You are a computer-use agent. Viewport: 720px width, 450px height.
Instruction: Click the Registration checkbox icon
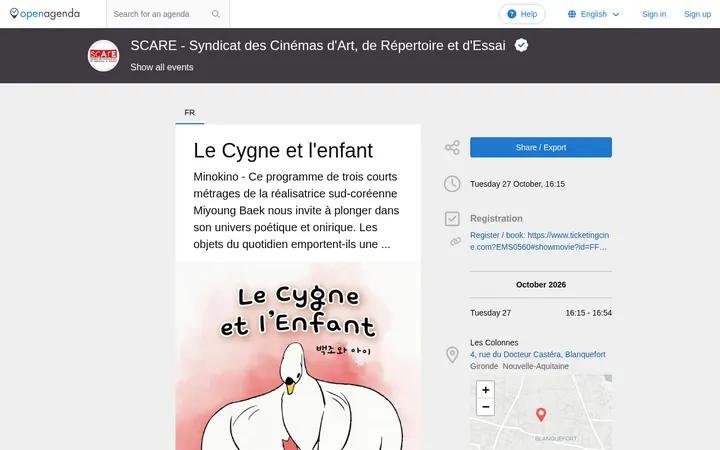pyautogui.click(x=452, y=219)
